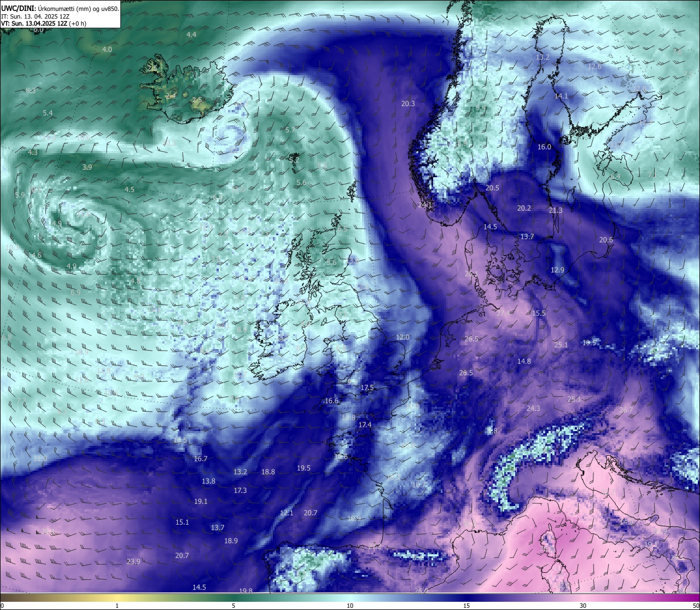Click the 14.1 value on the map
Viewport: 700px width, 610px height.
pyautogui.click(x=561, y=96)
